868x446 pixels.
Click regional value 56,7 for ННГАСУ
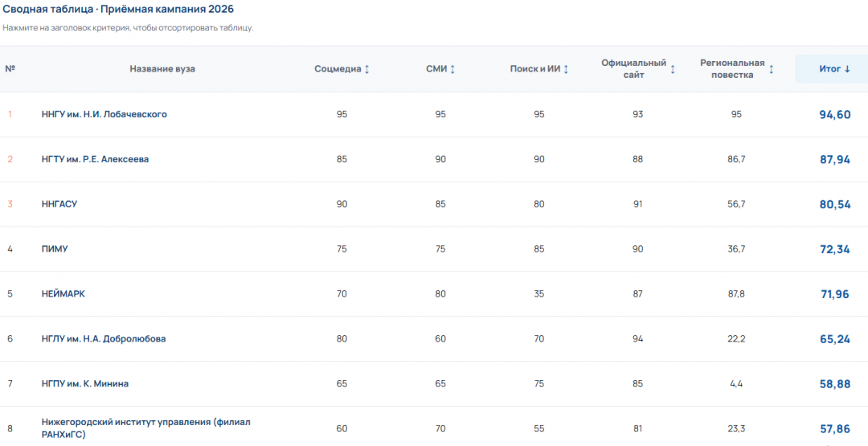[736, 204]
